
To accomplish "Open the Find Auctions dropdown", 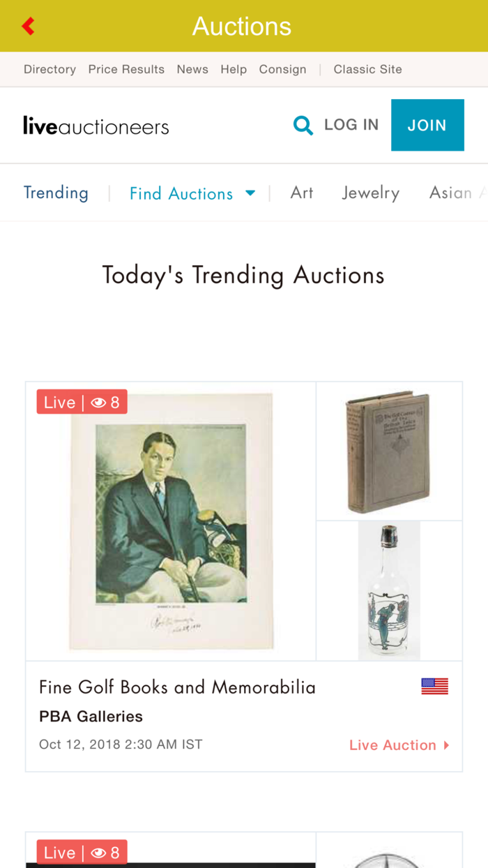I will tap(250, 193).
